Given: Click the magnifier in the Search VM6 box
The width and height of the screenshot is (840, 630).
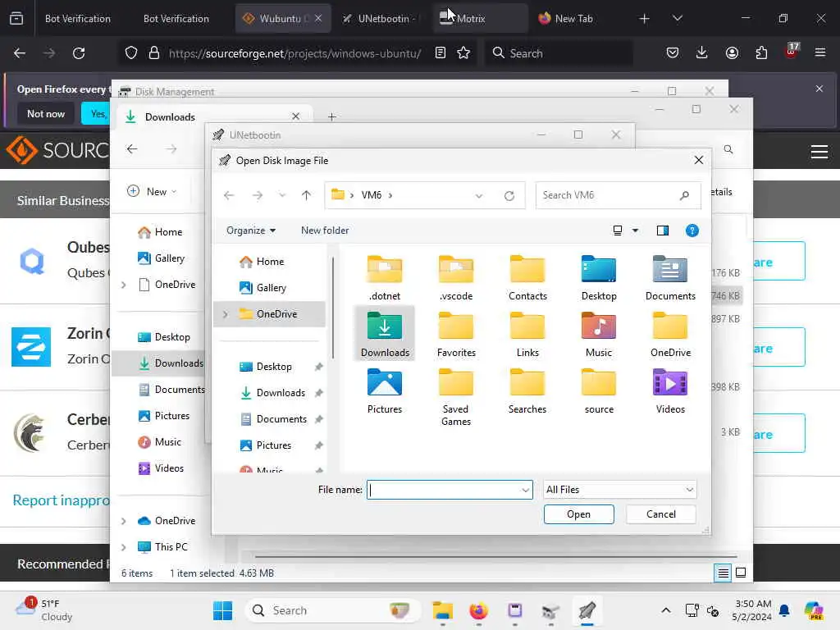Looking at the screenshot, I should pos(684,195).
